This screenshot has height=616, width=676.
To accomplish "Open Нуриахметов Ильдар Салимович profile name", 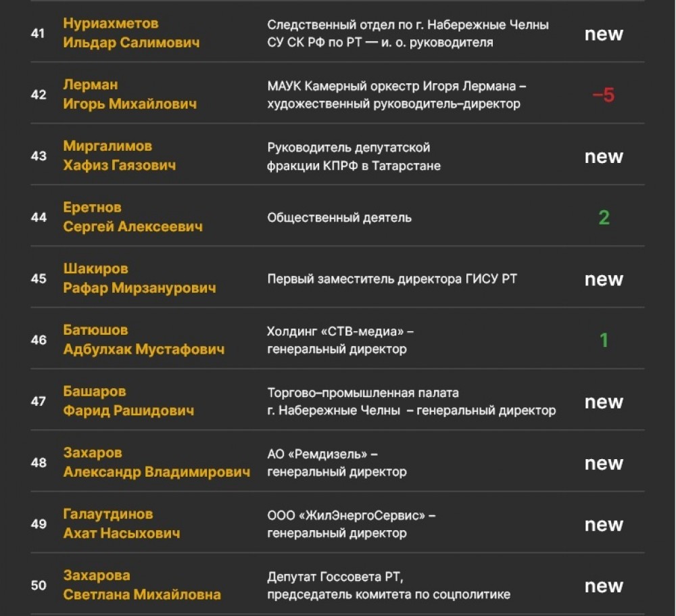I will (x=131, y=33).
